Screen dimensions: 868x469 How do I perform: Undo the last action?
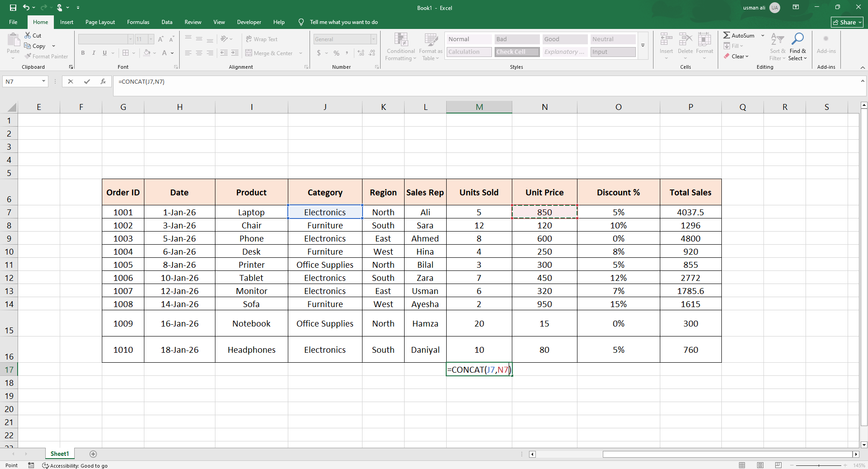point(26,8)
